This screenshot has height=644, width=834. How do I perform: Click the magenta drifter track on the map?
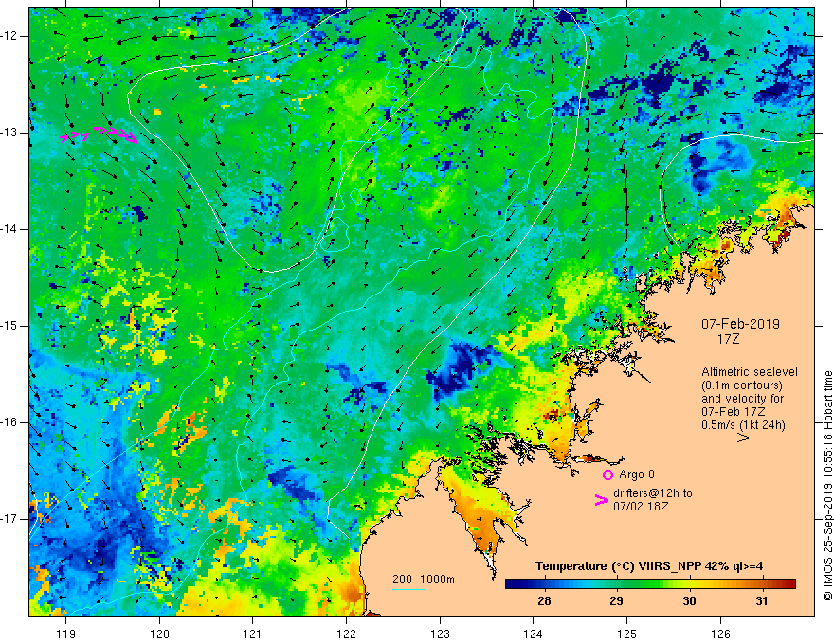coord(100,135)
